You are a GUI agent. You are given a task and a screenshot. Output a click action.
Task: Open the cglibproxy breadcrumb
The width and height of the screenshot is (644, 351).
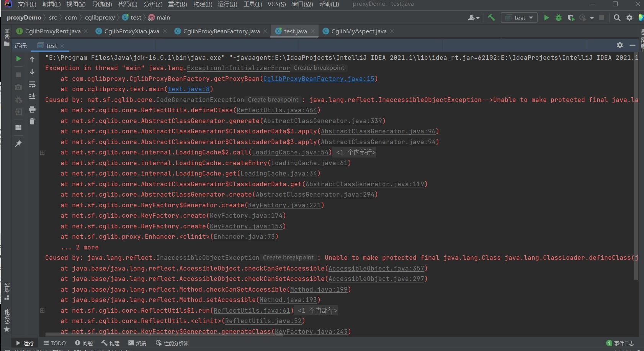100,17
